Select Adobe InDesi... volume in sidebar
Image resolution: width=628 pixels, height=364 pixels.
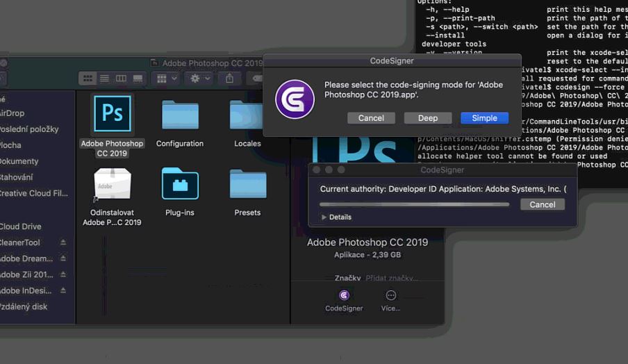[26, 291]
